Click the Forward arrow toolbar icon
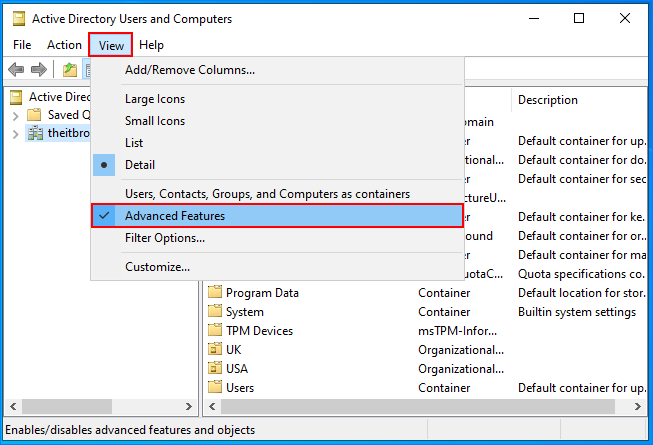This screenshot has height=445, width=653. (39, 69)
